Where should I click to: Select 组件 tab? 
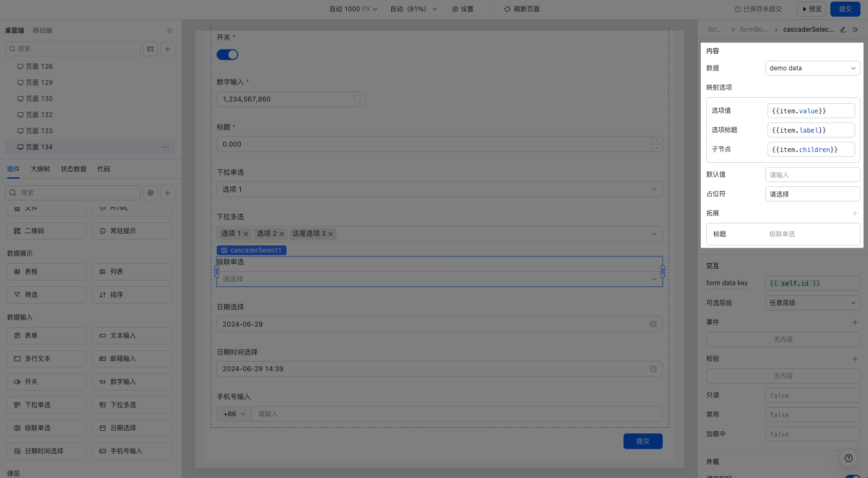tap(13, 169)
